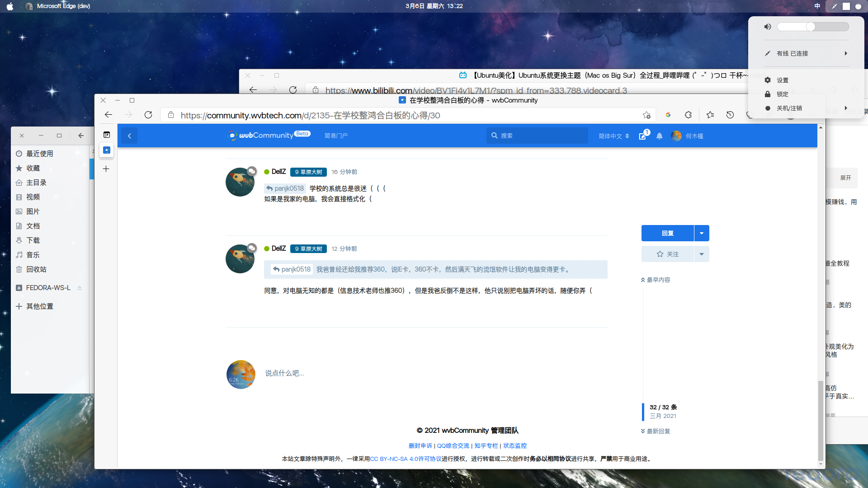Viewport: 868px width, 488px height.
Task: Select 设置 in the system menu
Action: (x=783, y=80)
